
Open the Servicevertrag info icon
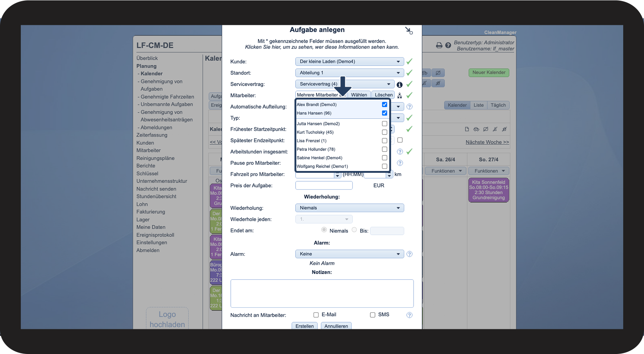click(x=399, y=85)
